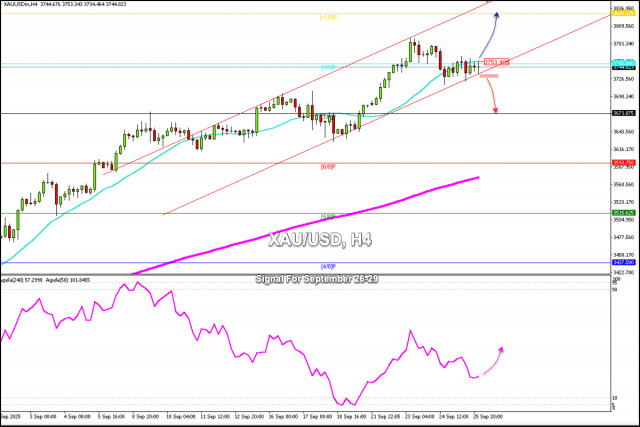
Task: Click the 5 Sep 16:00 time label
Action: (x=111, y=416)
